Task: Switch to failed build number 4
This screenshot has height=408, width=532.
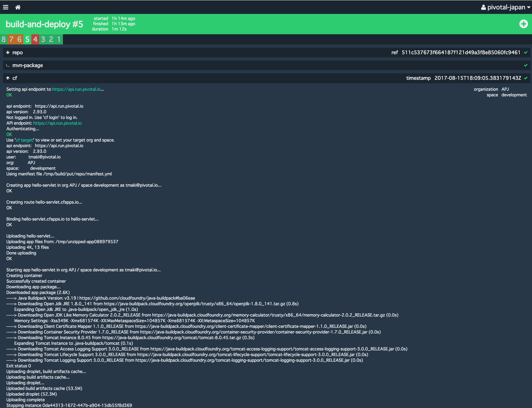Action: pos(35,39)
